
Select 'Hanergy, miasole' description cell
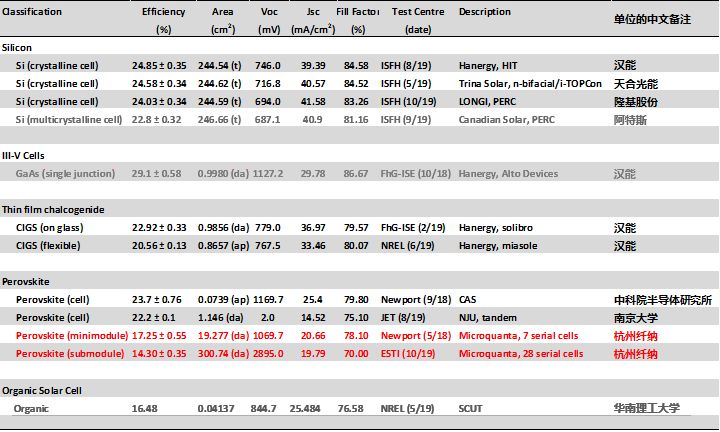[498, 246]
